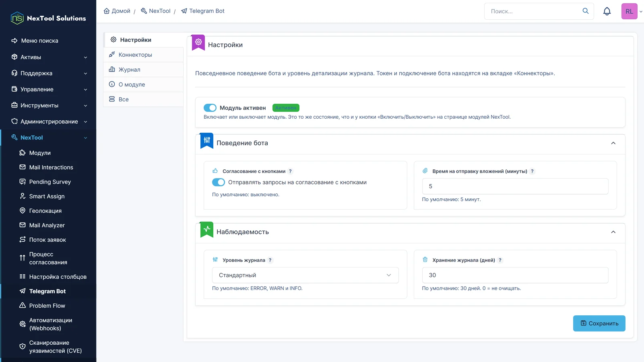
Task: Click the green Активен status badge
Action: coord(286,108)
